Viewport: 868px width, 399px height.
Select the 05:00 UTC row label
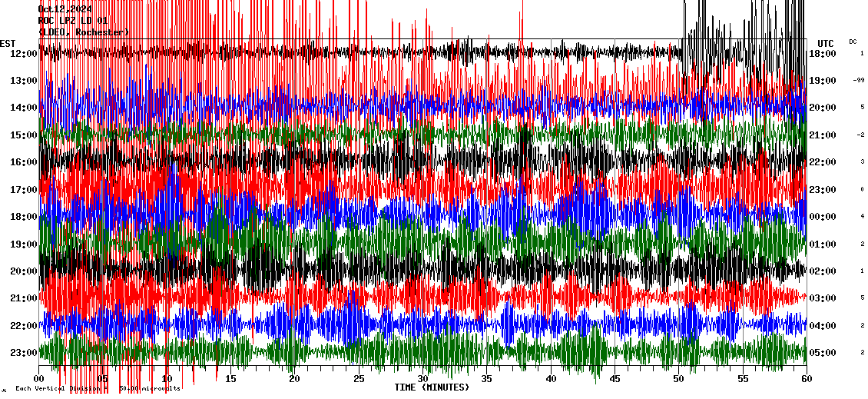[x=823, y=352]
